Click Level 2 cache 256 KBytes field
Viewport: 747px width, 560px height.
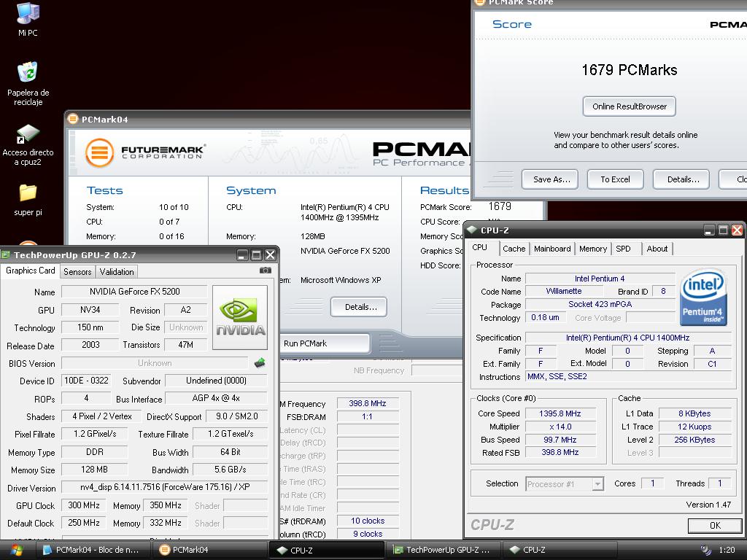(694, 440)
